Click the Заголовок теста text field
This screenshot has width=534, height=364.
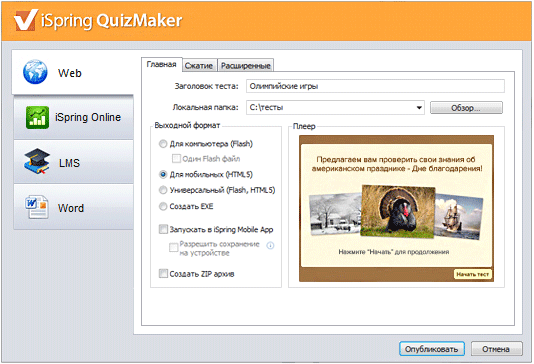pyautogui.click(x=375, y=86)
